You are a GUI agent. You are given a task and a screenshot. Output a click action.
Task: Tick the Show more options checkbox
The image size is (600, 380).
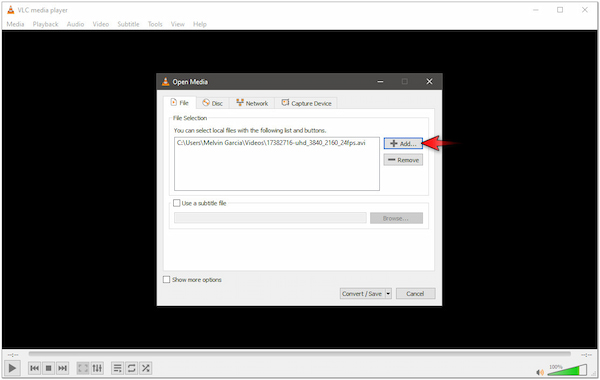(x=166, y=280)
